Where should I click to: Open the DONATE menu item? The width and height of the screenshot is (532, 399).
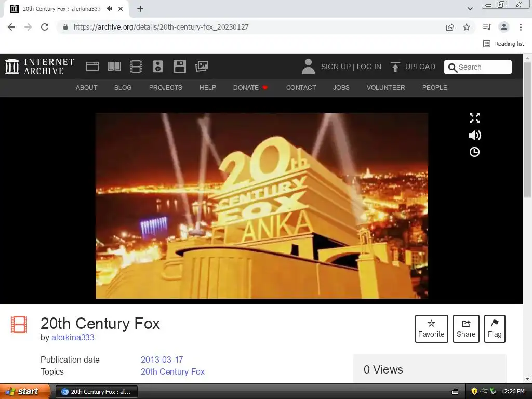[x=250, y=87]
